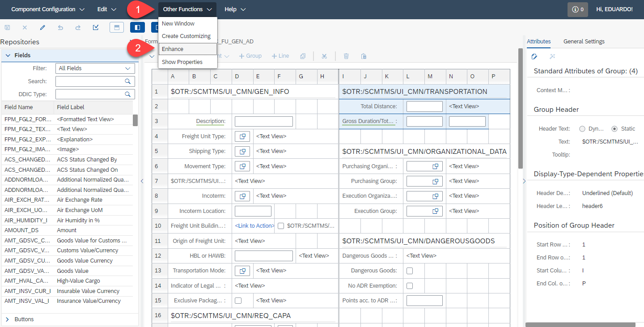Click the Total Distance input field
644x327 pixels.
click(x=424, y=106)
